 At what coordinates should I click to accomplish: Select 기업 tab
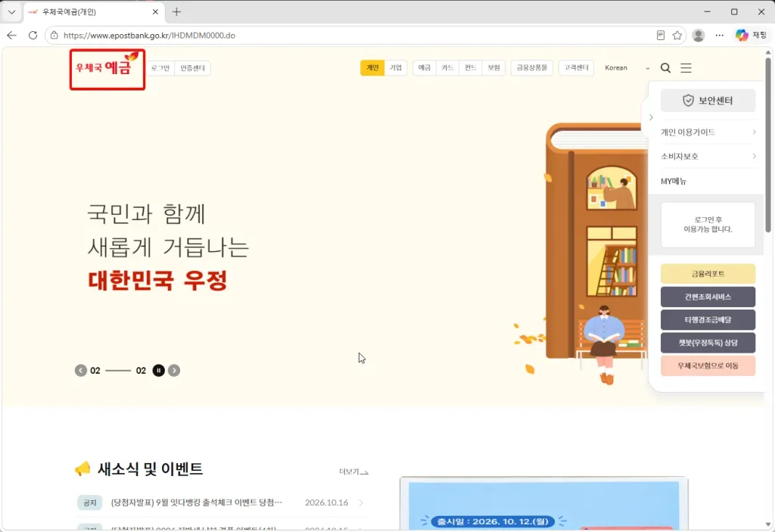[395, 68]
